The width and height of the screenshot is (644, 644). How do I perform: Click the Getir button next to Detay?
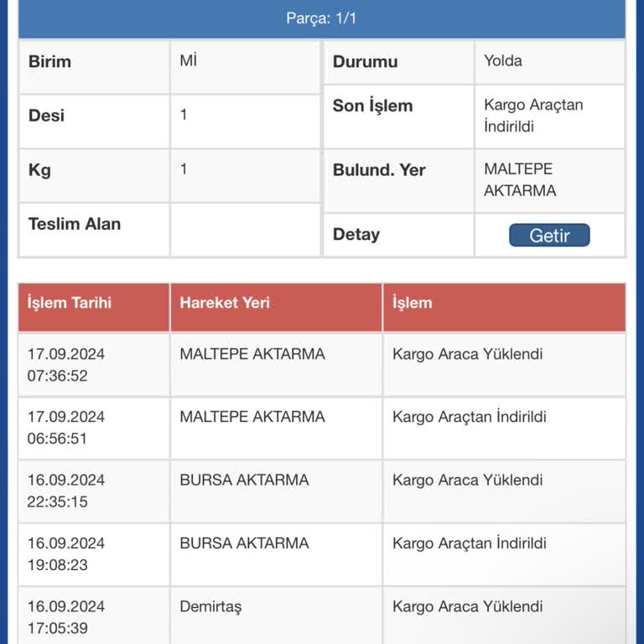pos(549,236)
